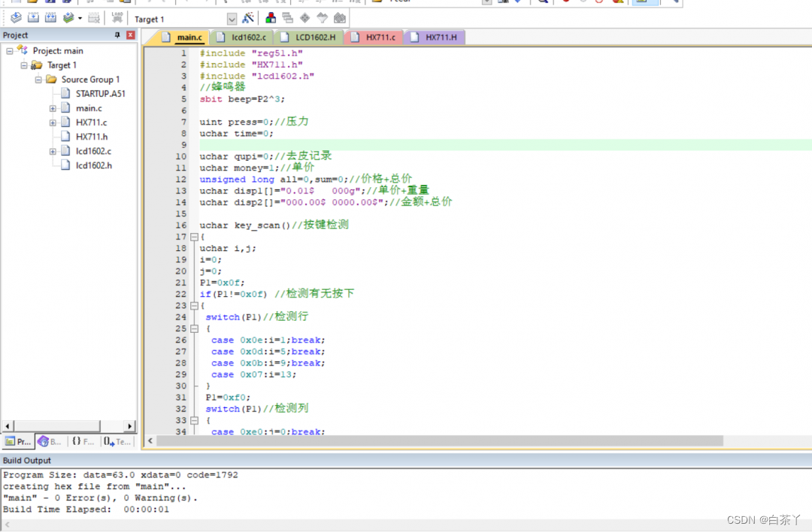This screenshot has width=812, height=532.
Task: Select STARTUP.A51 in the project tree
Action: 100,94
